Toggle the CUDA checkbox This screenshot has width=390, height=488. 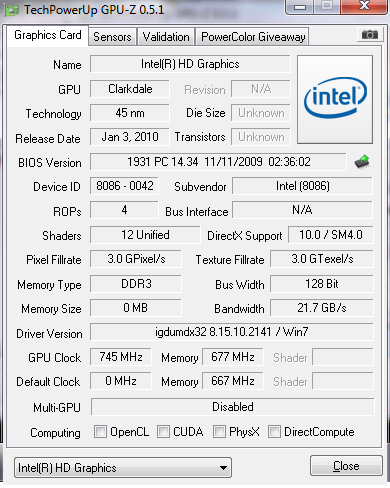tap(163, 431)
